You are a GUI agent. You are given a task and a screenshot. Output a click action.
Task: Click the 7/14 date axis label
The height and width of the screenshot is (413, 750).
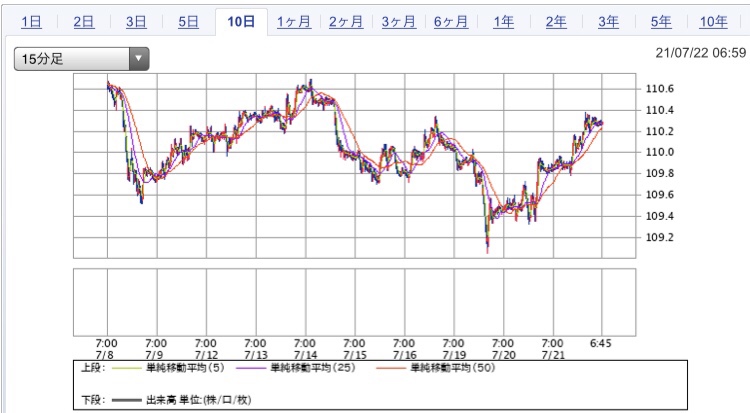(x=305, y=355)
